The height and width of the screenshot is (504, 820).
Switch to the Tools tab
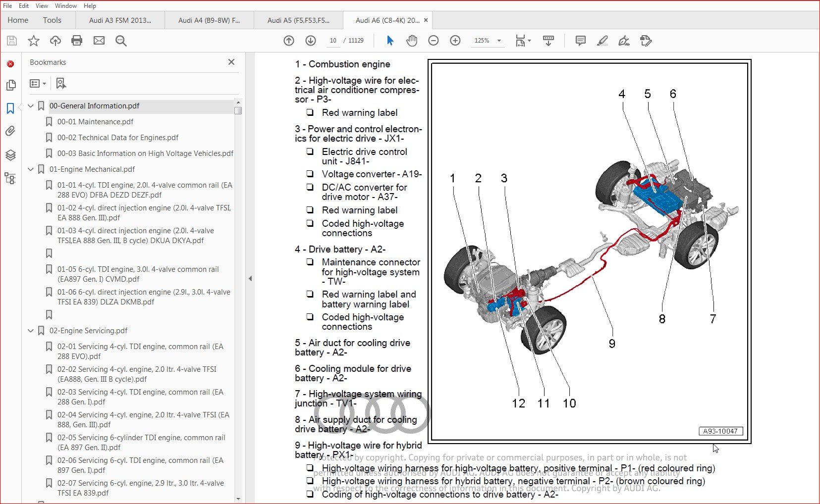[52, 20]
